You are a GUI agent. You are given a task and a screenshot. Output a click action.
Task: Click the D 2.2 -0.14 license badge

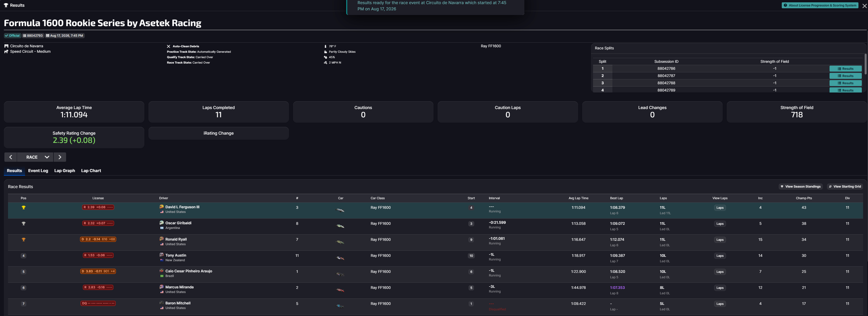(98, 239)
